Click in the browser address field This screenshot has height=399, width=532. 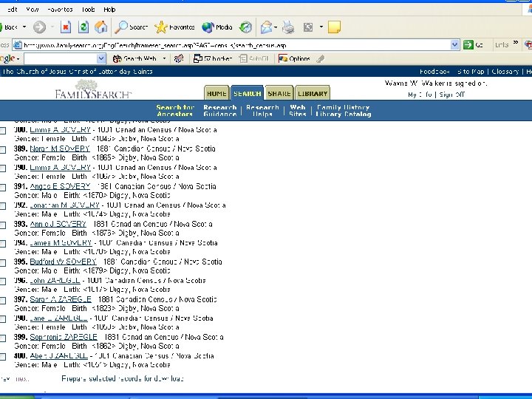[236, 45]
